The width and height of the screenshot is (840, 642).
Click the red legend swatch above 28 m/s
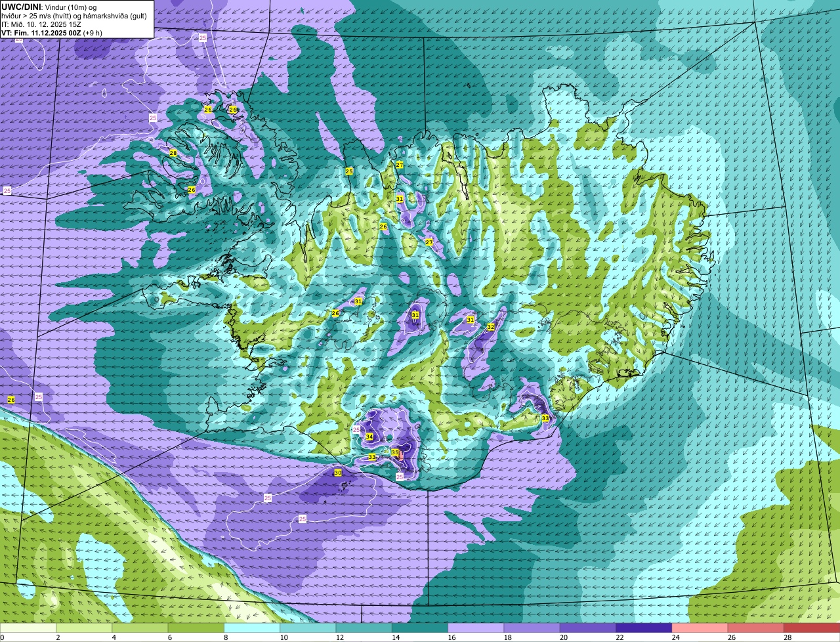click(x=811, y=628)
